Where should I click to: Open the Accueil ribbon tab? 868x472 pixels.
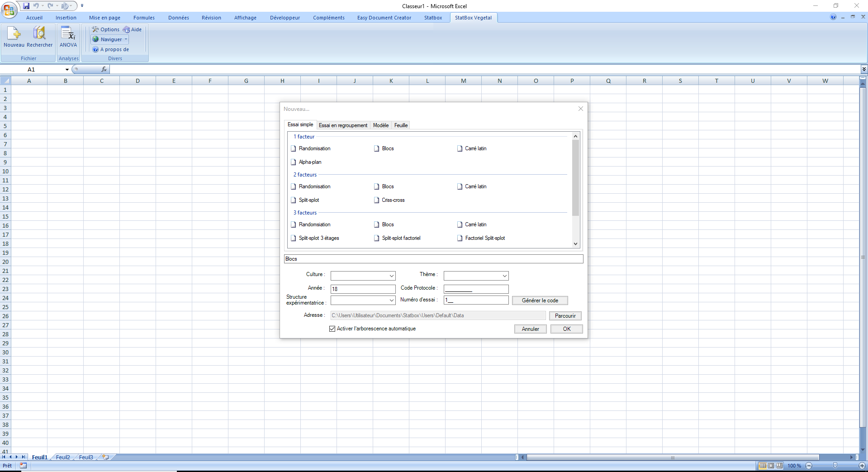click(x=34, y=18)
